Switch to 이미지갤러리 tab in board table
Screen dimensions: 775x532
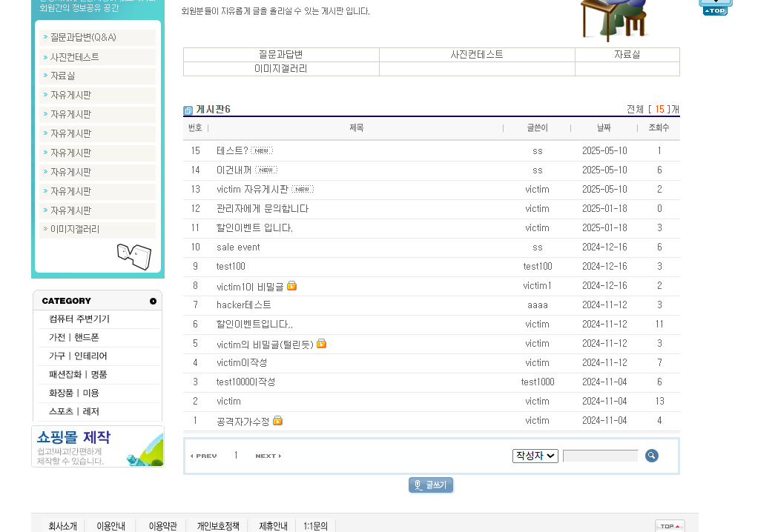pos(281,69)
